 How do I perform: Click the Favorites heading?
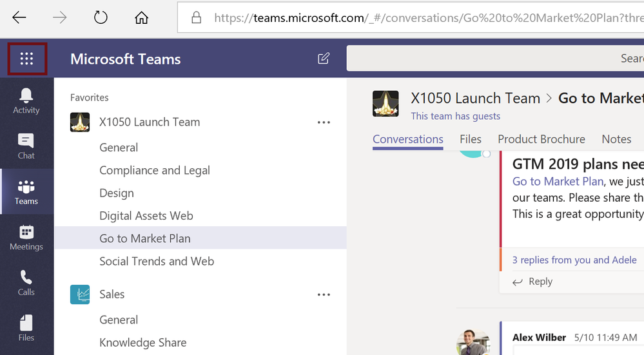point(89,98)
